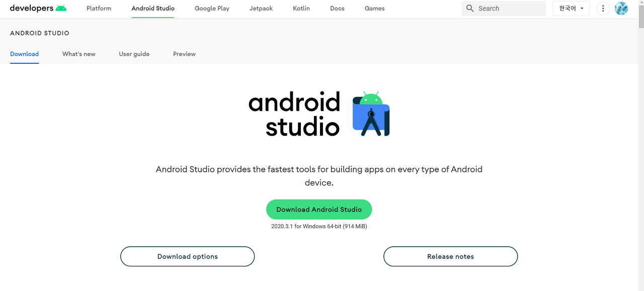Select Android Studio in top navigation
644x291 pixels.
153,9
